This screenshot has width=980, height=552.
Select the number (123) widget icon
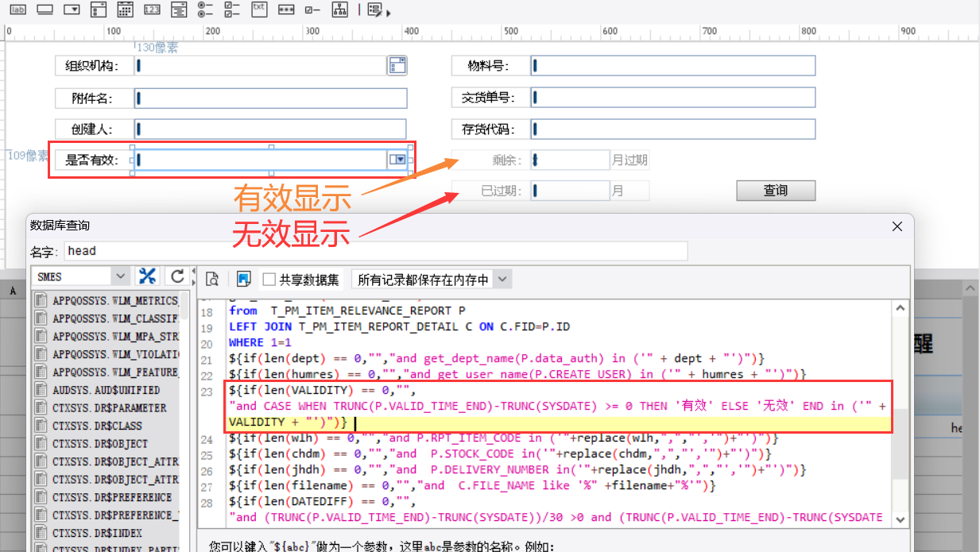point(152,10)
